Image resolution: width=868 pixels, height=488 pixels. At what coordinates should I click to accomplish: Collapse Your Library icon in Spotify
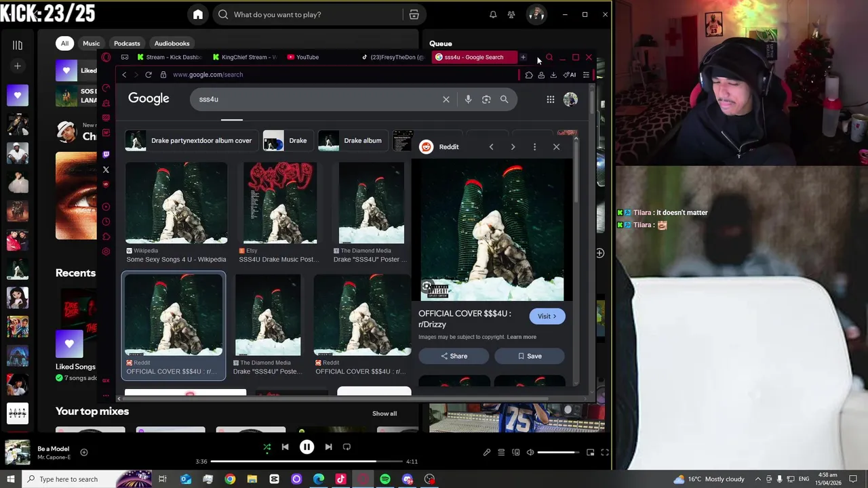pyautogui.click(x=18, y=45)
